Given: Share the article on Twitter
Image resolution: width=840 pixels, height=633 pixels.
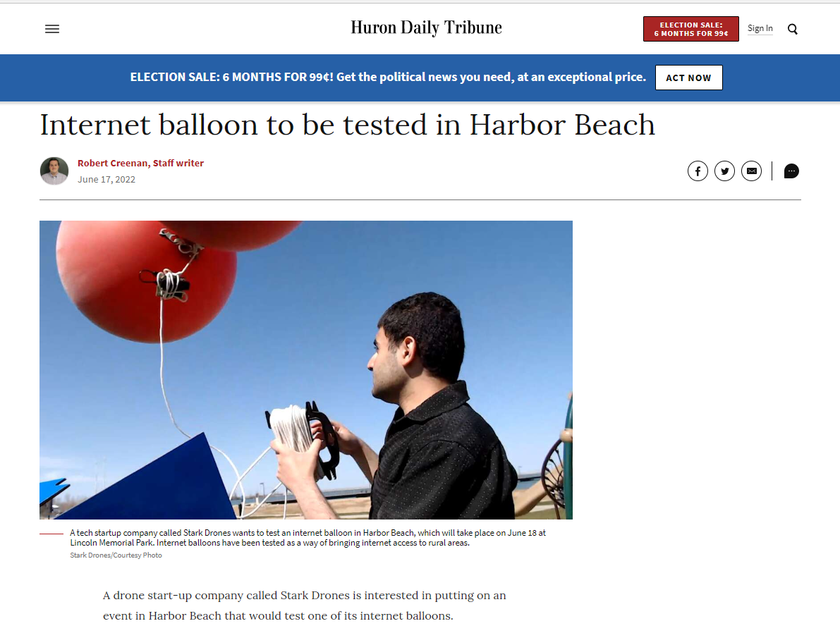Looking at the screenshot, I should 724,171.
